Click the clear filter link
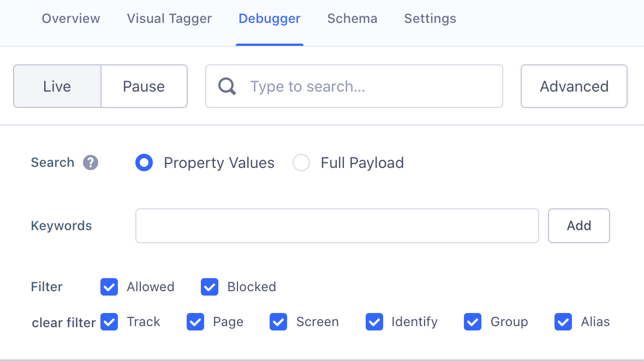This screenshot has width=644, height=361. 63,323
